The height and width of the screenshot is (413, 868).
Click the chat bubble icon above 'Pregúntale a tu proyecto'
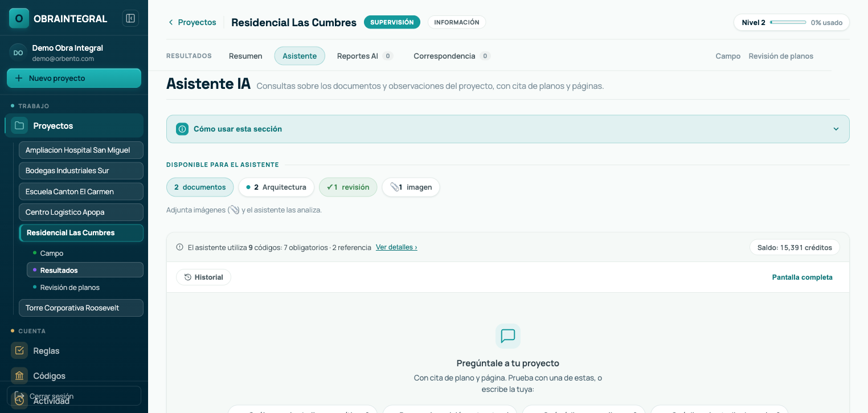pyautogui.click(x=508, y=336)
